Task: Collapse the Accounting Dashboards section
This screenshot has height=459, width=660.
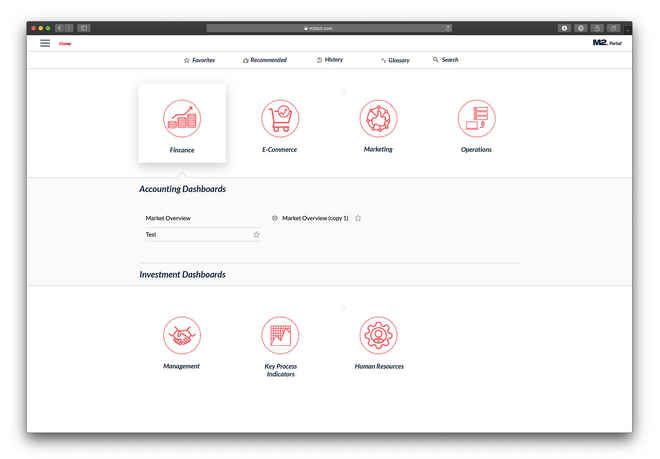Action: 182,189
